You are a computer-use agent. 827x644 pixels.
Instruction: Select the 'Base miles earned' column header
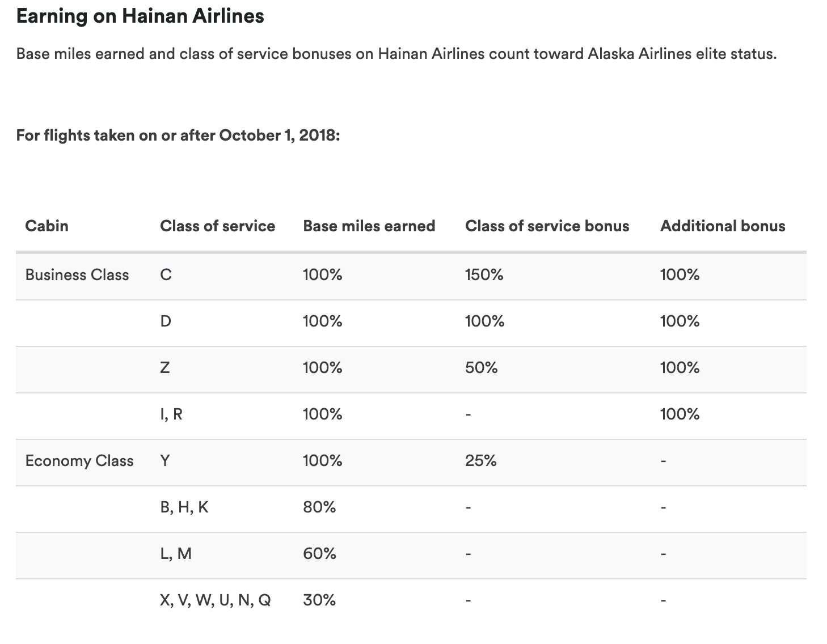(369, 226)
